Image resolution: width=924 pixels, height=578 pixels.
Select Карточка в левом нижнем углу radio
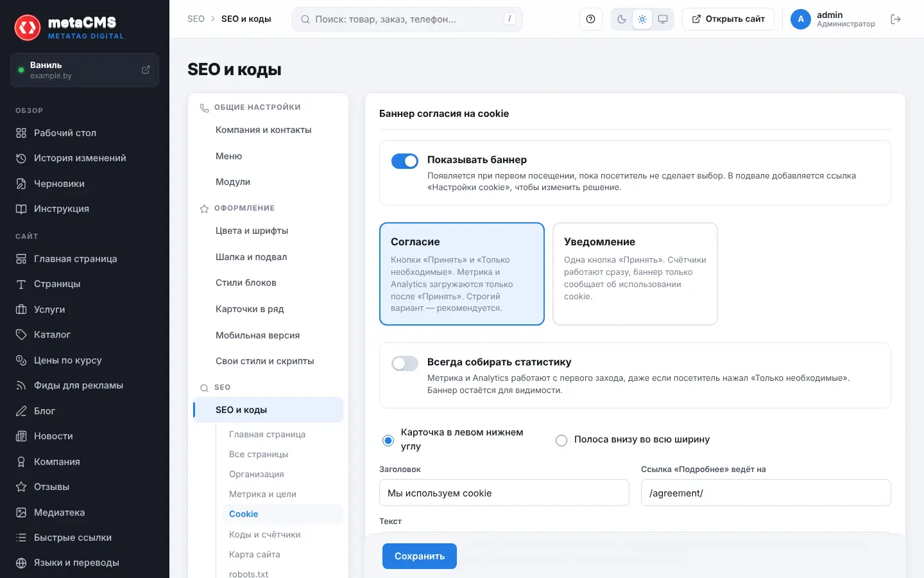[x=388, y=440]
